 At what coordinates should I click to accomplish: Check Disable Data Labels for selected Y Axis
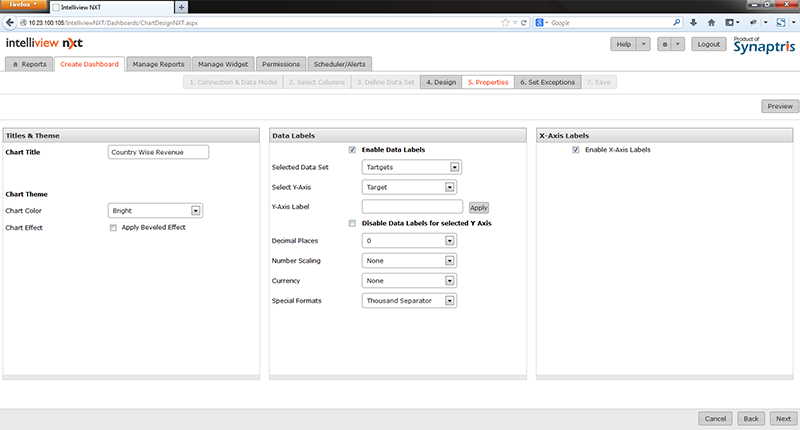pyautogui.click(x=352, y=223)
